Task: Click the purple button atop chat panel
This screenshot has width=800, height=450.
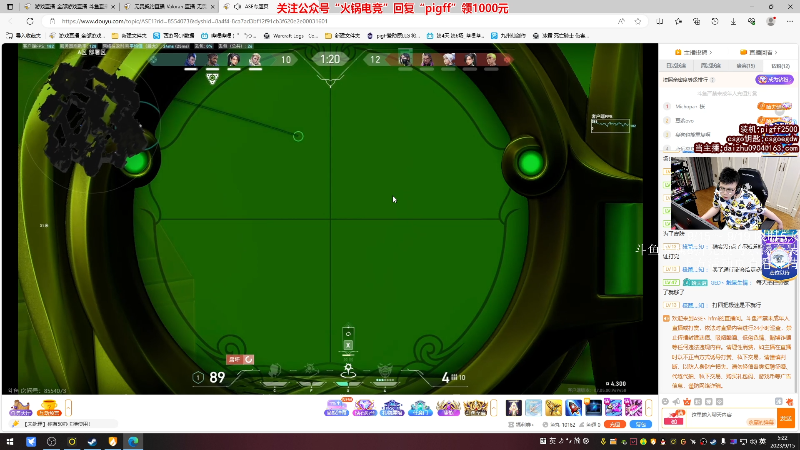Action: click(774, 80)
